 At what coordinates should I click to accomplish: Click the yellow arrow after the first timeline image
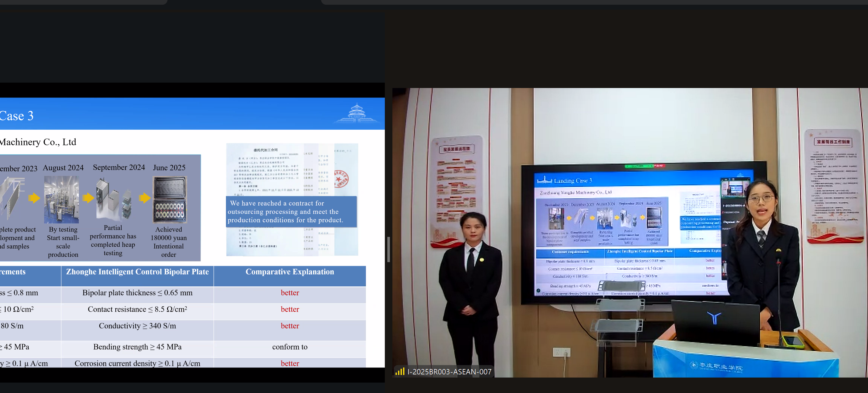point(34,198)
